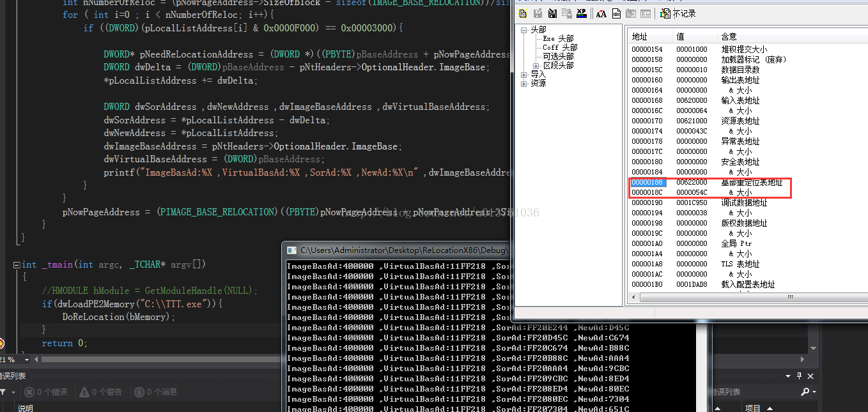The height and width of the screenshot is (412, 868).
Task: Click the editor horizontal scrollbar left arrow
Action: 35,360
